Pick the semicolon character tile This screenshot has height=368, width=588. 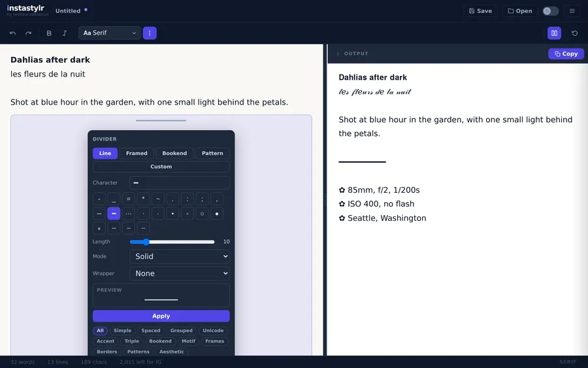[202, 199]
